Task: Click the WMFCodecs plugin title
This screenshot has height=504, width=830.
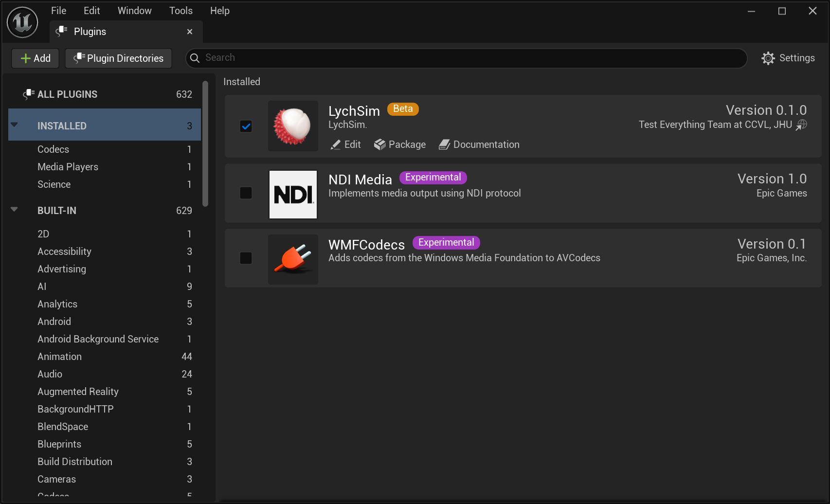Action: (x=366, y=245)
